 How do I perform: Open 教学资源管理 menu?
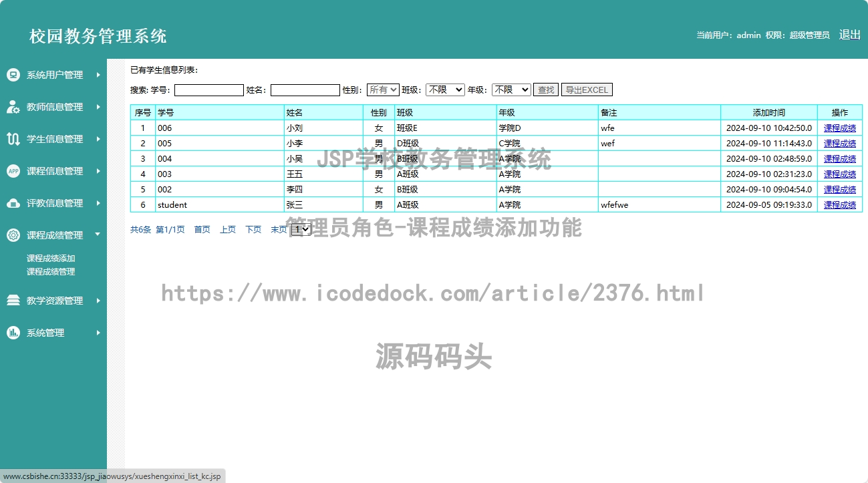(53, 301)
